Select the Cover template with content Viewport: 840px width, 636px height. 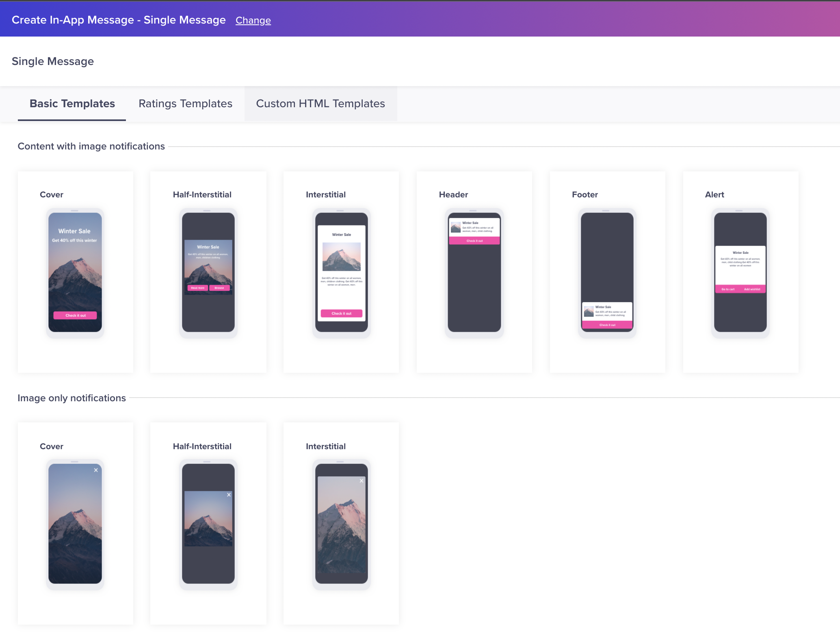[x=75, y=272]
